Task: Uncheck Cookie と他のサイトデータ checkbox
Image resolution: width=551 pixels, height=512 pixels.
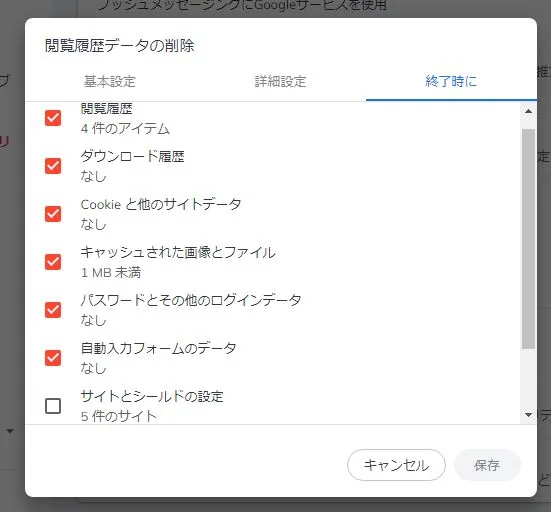Action: [x=53, y=214]
